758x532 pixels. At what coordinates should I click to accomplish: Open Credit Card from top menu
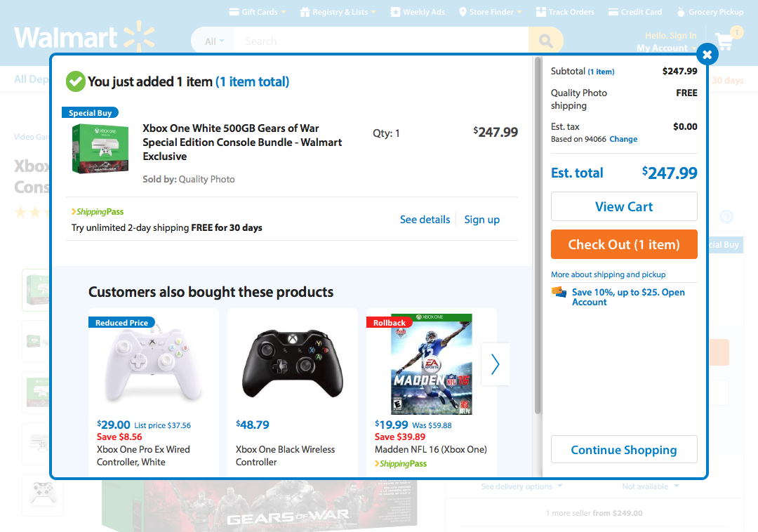click(x=635, y=12)
